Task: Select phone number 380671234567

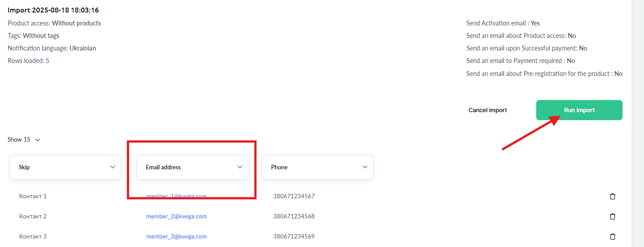Action: point(294,196)
